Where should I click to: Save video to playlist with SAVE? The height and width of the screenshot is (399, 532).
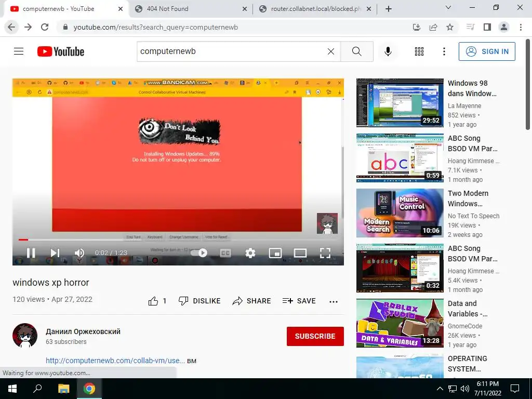click(x=299, y=301)
